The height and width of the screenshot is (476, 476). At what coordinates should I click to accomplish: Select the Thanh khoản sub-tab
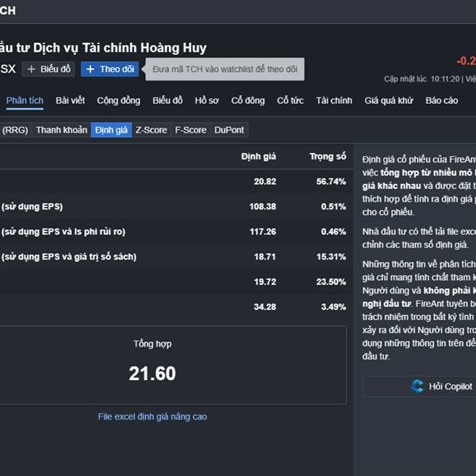coord(62,130)
